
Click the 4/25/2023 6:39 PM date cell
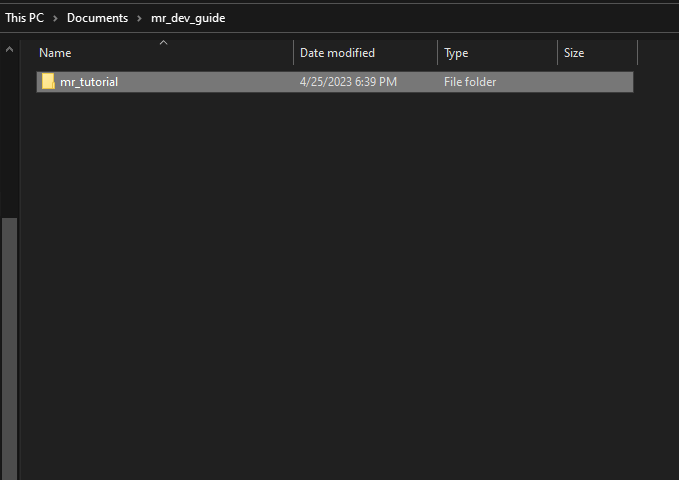click(x=348, y=82)
